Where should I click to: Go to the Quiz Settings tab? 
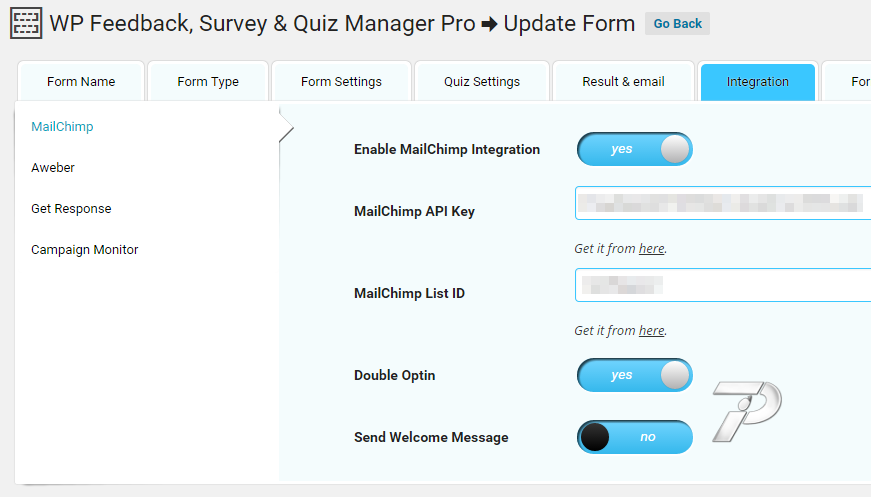482,82
